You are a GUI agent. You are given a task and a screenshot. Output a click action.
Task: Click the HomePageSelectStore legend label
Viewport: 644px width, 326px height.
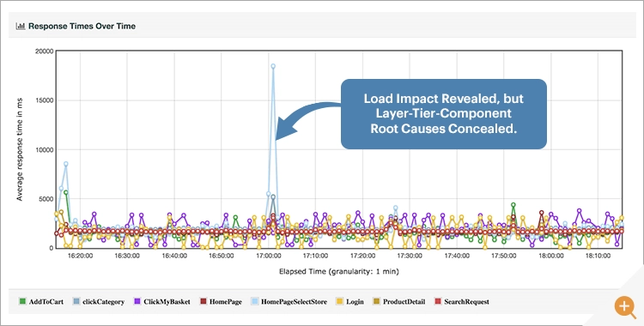tap(294, 302)
